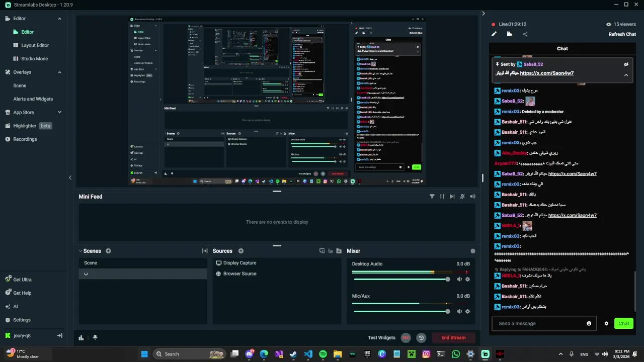This screenshot has width=644, height=362.
Task: Open notifications bell in bottom bar
Action: [x=95, y=337]
